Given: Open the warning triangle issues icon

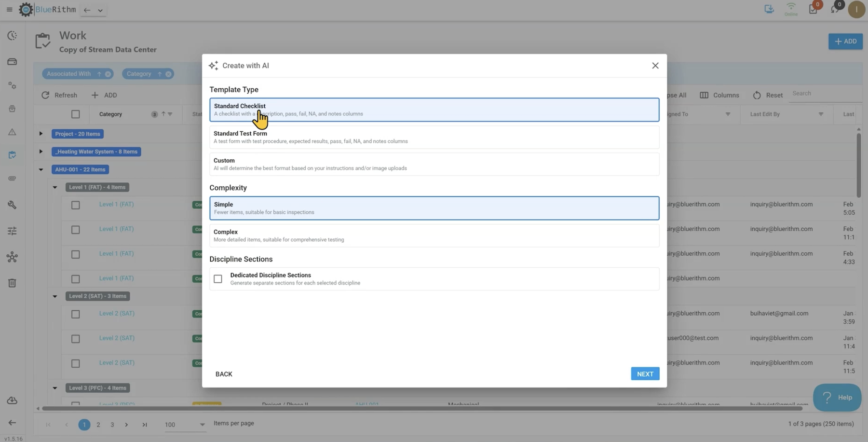Looking at the screenshot, I should pos(12,132).
